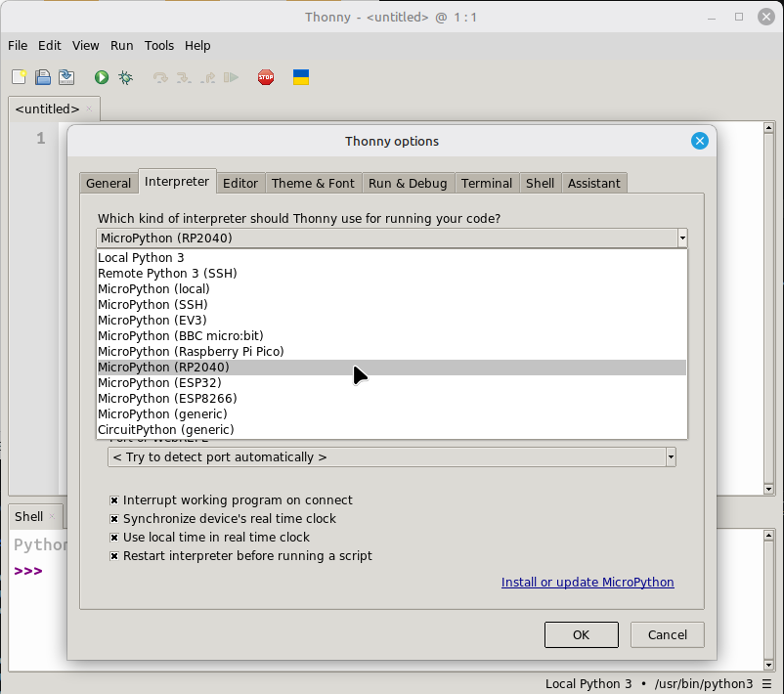Close the Shell panel tab

(52, 516)
